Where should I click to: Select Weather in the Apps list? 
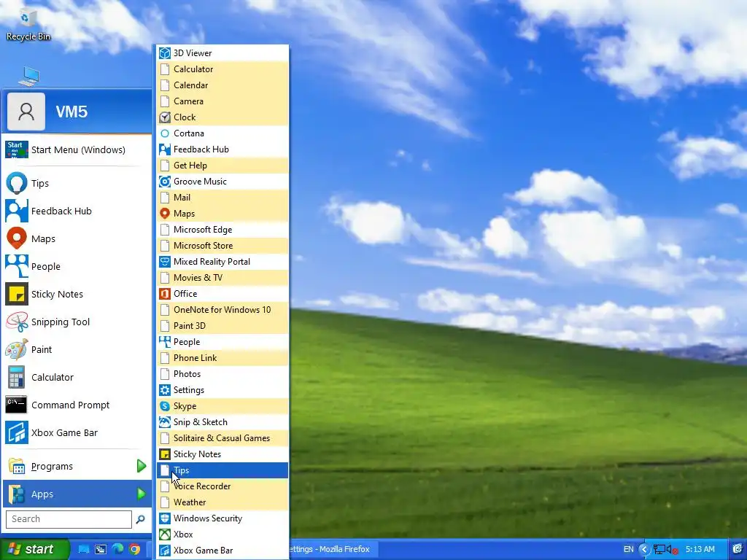click(222, 502)
